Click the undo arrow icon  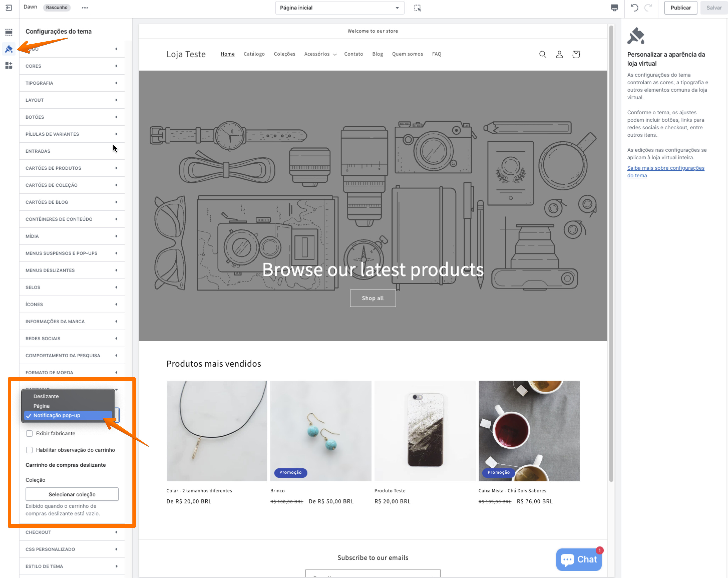tap(634, 8)
